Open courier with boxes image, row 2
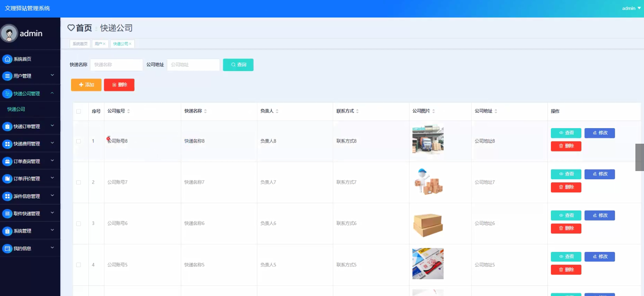644x296 pixels. (428, 182)
